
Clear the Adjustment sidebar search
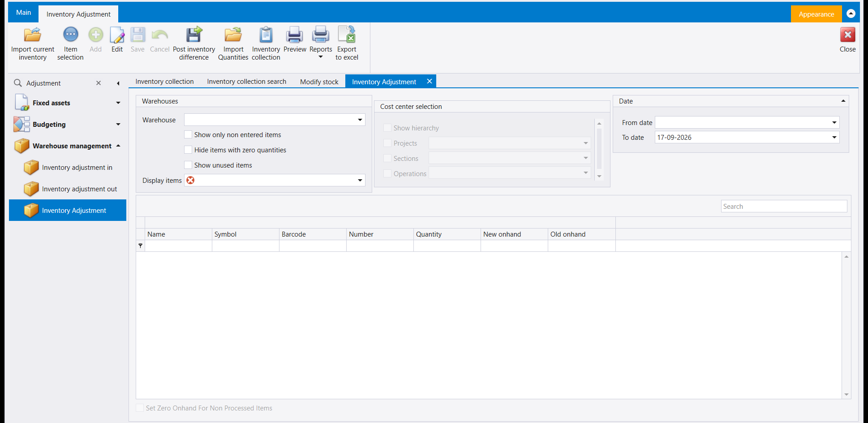point(99,83)
